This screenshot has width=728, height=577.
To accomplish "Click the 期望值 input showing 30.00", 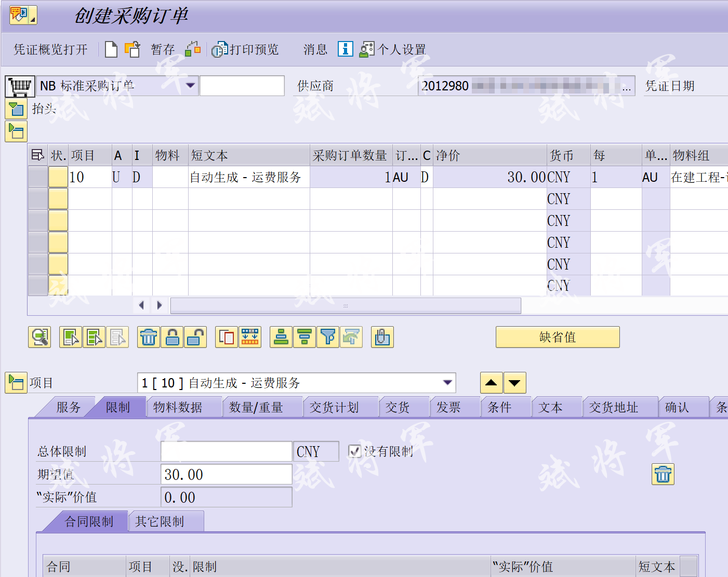I will [226, 474].
